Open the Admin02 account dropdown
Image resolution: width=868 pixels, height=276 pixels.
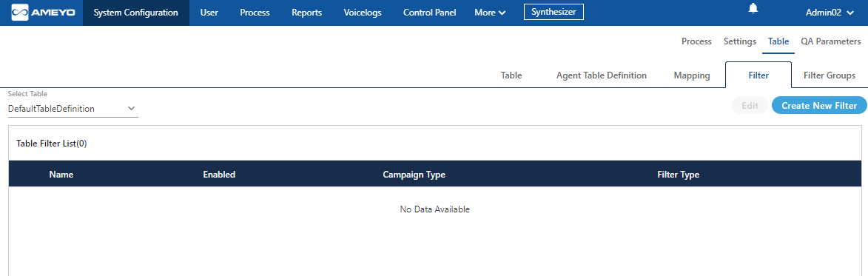[x=830, y=13]
